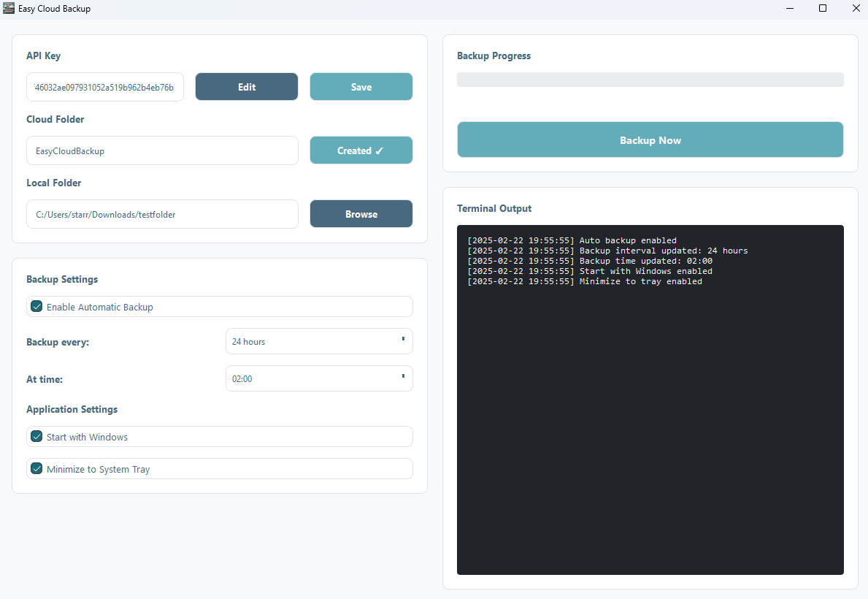Focus the API Key input field
The image size is (868, 599).
105,87
